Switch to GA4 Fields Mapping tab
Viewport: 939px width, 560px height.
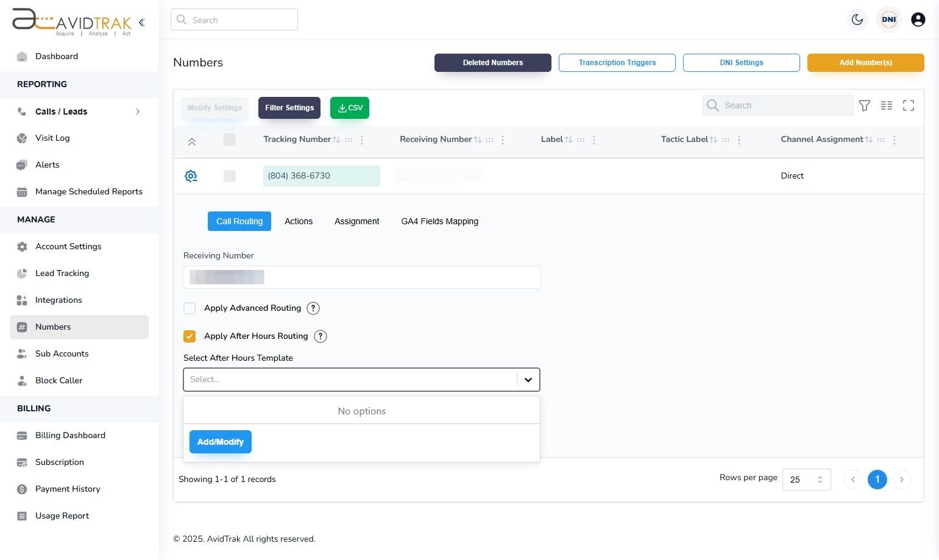click(440, 221)
